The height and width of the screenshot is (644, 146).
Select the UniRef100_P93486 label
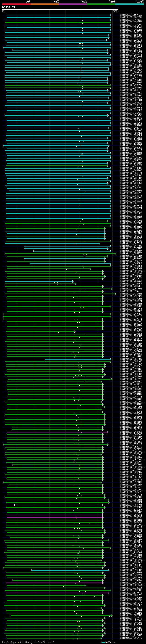tap(131, 399)
